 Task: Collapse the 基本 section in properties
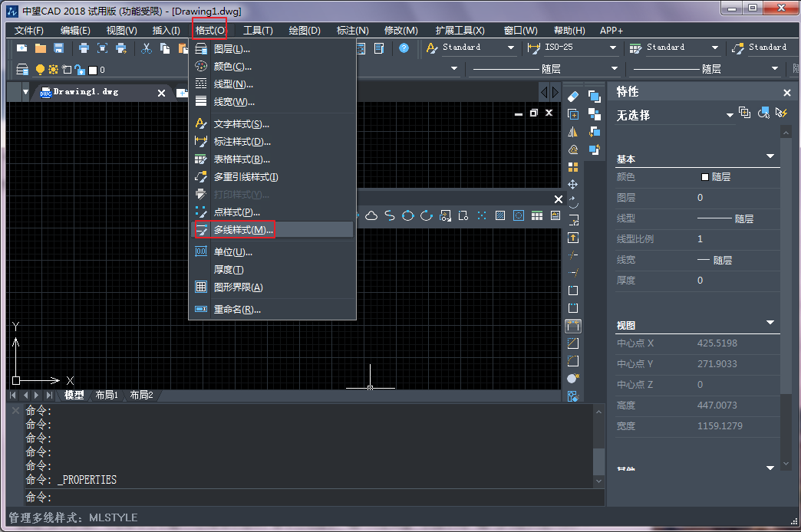770,157
